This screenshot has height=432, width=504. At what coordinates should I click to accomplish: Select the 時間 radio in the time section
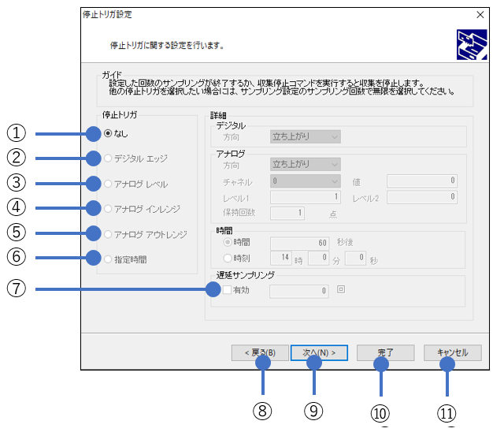(228, 244)
